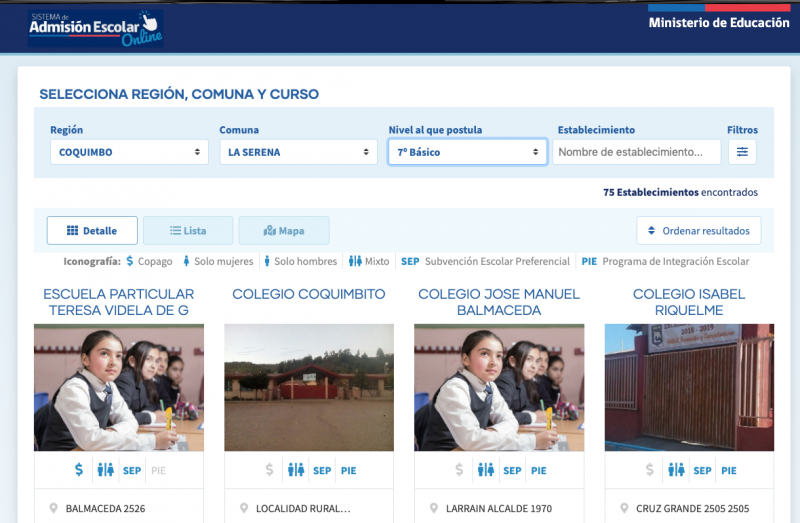Open the Comuna dropdown showing LA SERENA

298,152
